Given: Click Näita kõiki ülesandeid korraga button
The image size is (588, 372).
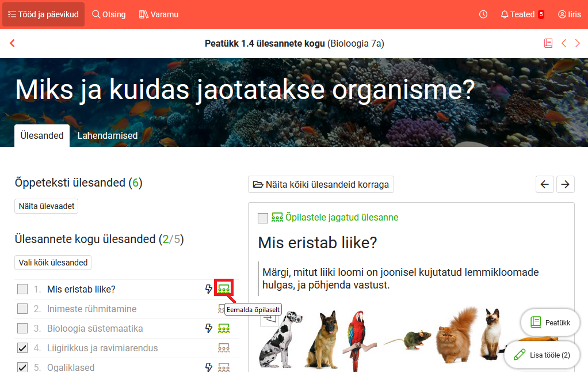Looking at the screenshot, I should (x=321, y=185).
